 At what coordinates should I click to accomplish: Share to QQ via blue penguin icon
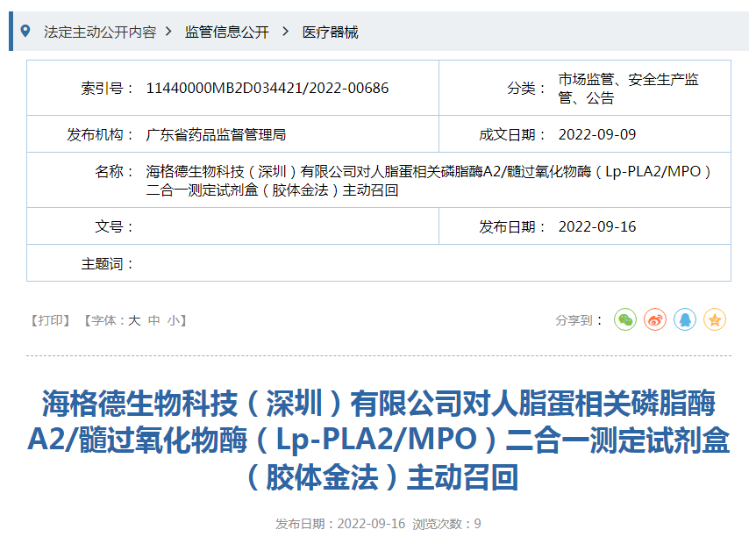coord(685,319)
